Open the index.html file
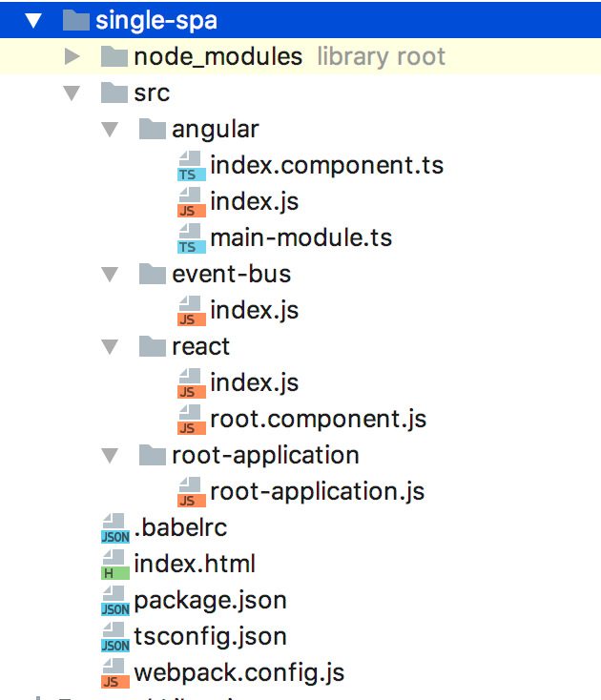This screenshot has width=601, height=700. pyautogui.click(x=195, y=565)
